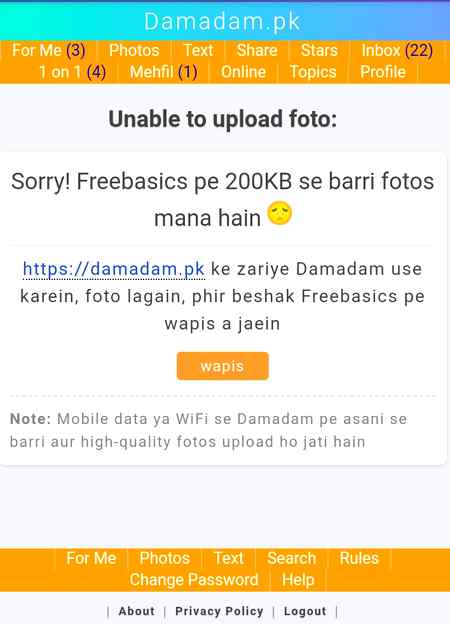Open 1 on 1 (4) chats
The height and width of the screenshot is (624, 450).
(72, 72)
